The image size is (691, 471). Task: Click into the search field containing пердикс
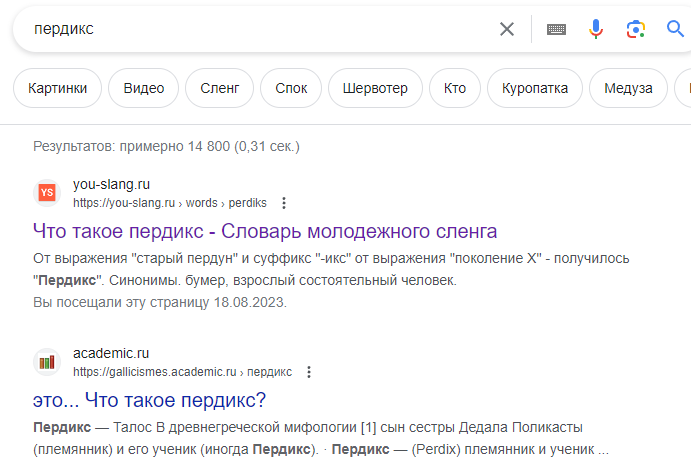pos(260,29)
